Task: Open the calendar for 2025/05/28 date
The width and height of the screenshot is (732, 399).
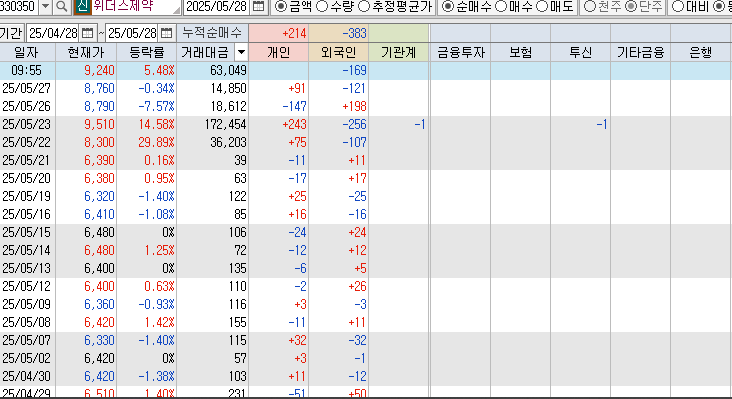Action: [258, 7]
